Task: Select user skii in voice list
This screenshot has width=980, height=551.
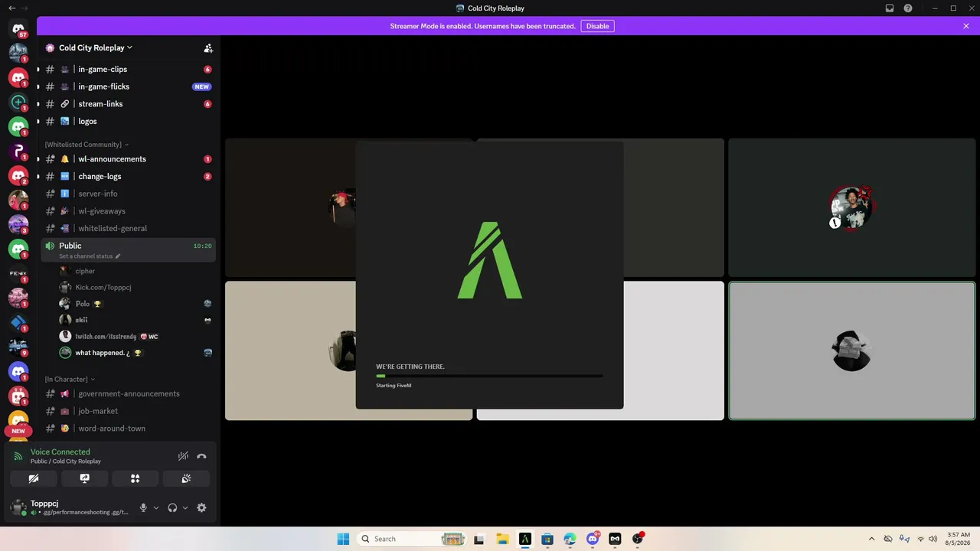Action: (136, 320)
